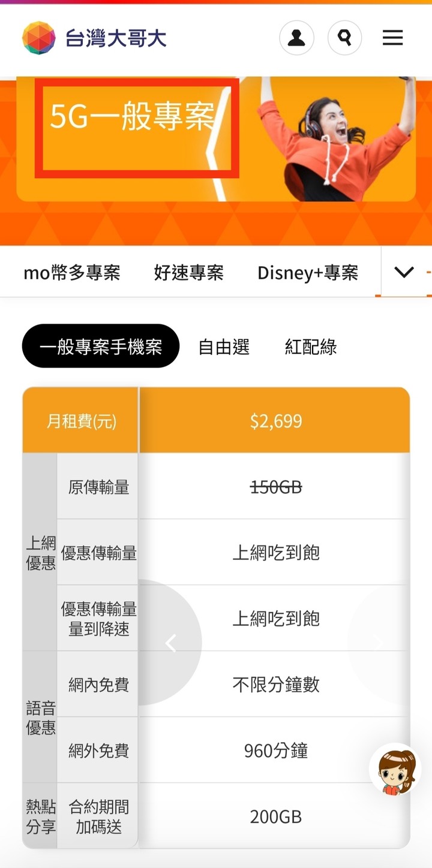Show previous plan with left arrow
This screenshot has height=868, width=432.
click(x=171, y=643)
